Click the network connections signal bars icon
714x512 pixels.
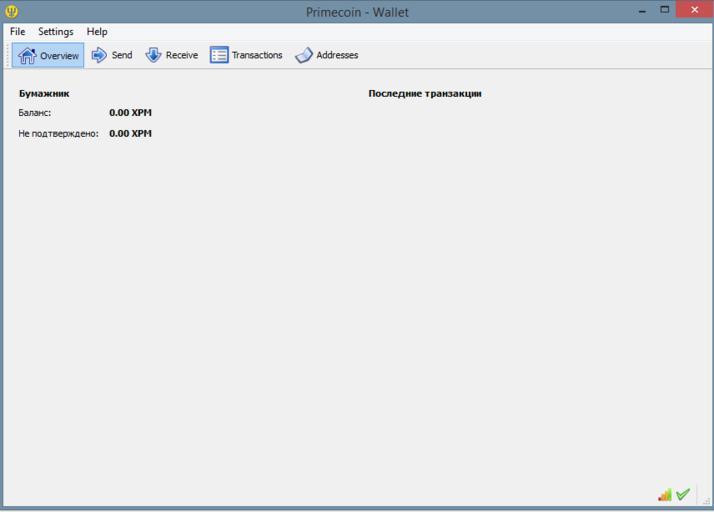665,495
